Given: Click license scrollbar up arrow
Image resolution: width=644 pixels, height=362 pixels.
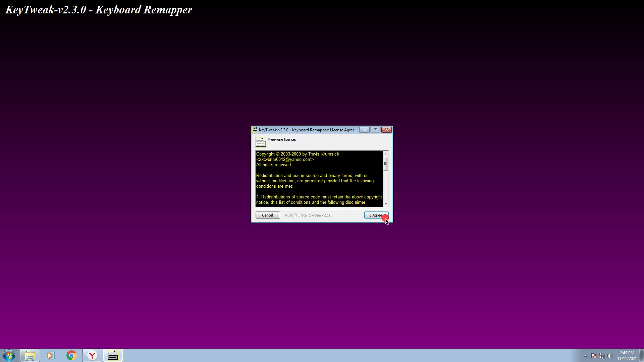Looking at the screenshot, I should point(386,154).
